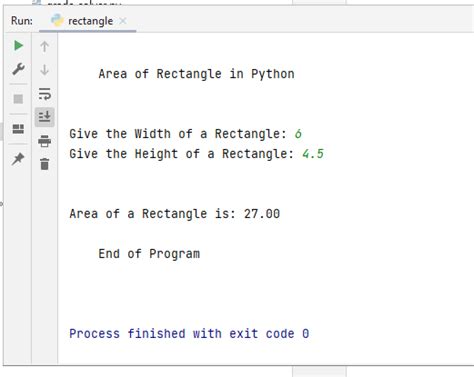Image resolution: width=474 pixels, height=377 pixels.
Task: Click the 'End of Program' line
Action: [x=149, y=254]
